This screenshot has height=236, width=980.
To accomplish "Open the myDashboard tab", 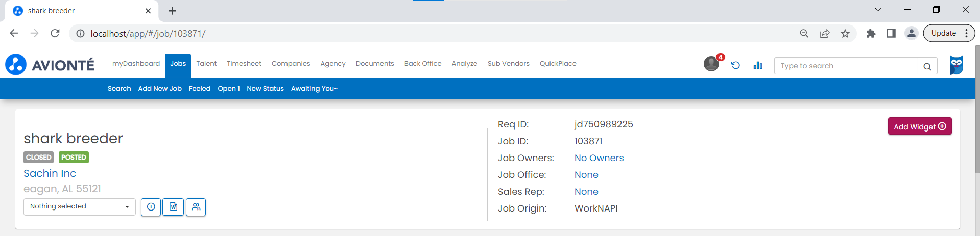I will [136, 64].
